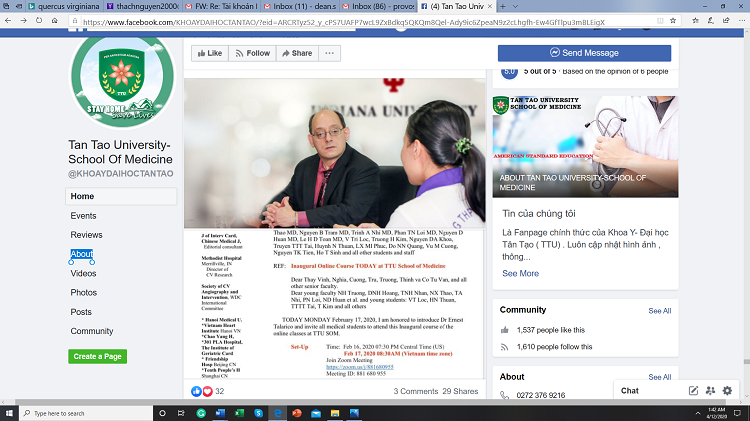Open Excel from taskbar
This screenshot has height=421, width=750.
239,413
